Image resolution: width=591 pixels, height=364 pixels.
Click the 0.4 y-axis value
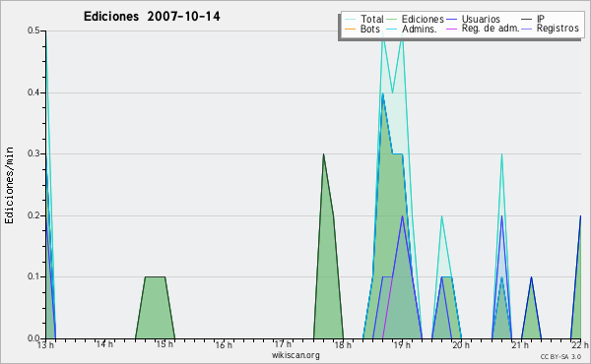(33, 92)
